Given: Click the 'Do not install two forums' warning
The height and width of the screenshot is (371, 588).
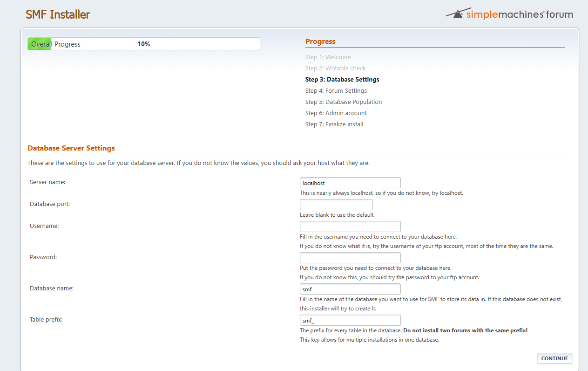Looking at the screenshot, I should tap(465, 330).
